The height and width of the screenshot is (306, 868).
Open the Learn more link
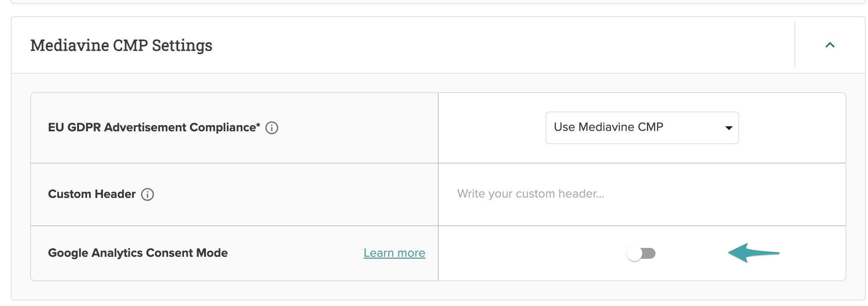(x=394, y=253)
